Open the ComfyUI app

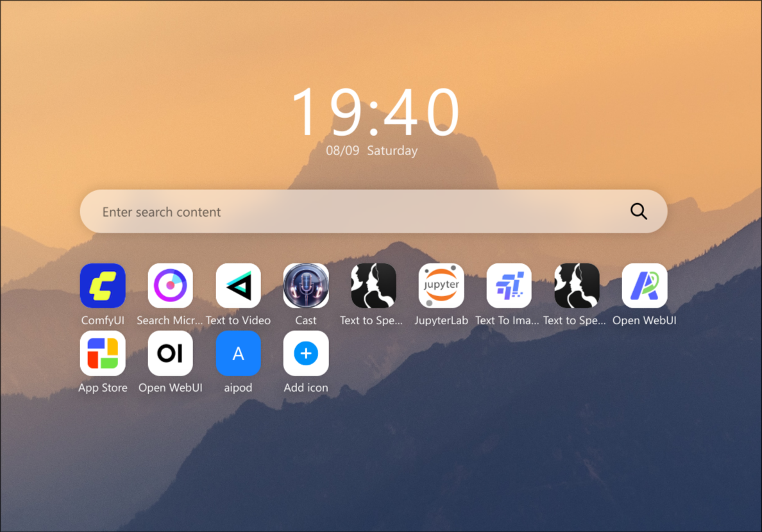tap(103, 286)
